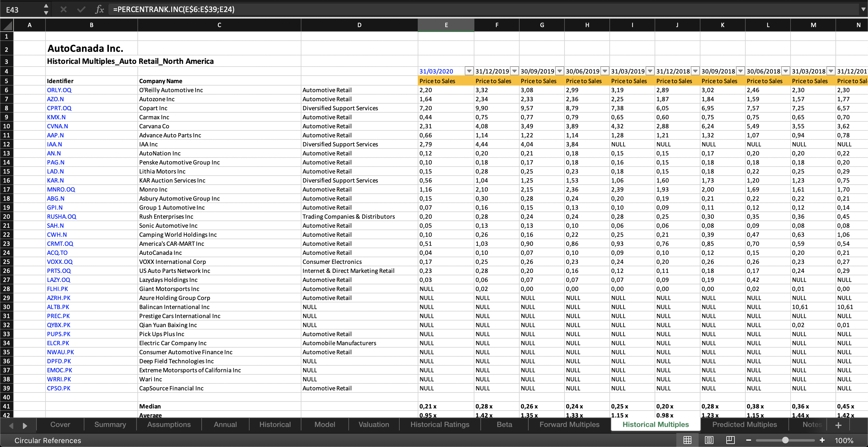
Task: Adjust the zoom slider handle
Action: coord(785,440)
